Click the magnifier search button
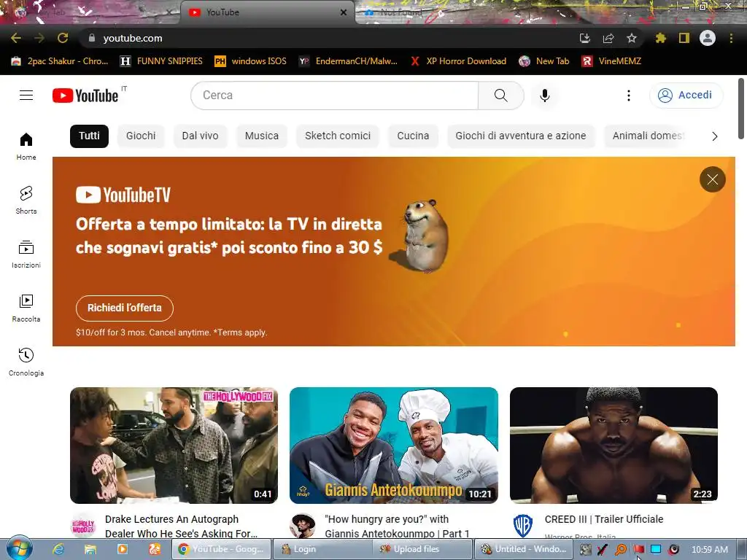This screenshot has height=560, width=747. [x=501, y=96]
